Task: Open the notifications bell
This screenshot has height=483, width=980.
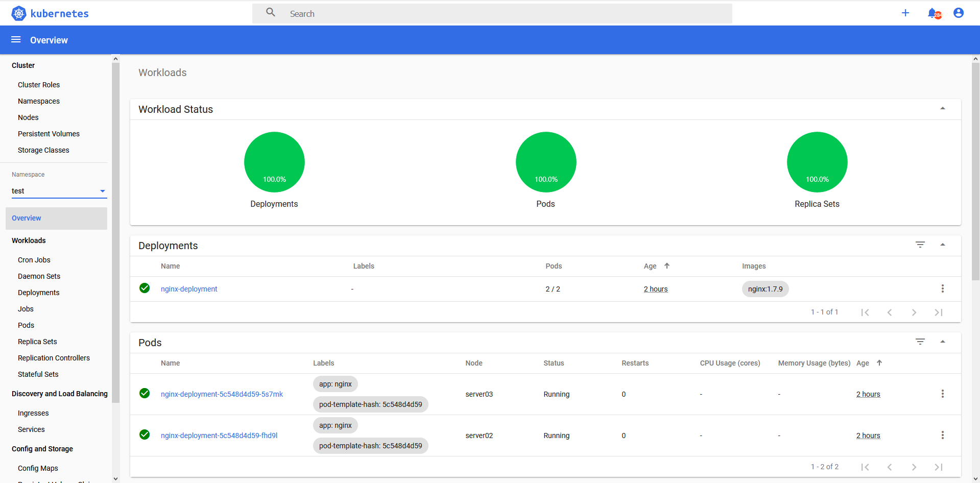Action: (934, 13)
